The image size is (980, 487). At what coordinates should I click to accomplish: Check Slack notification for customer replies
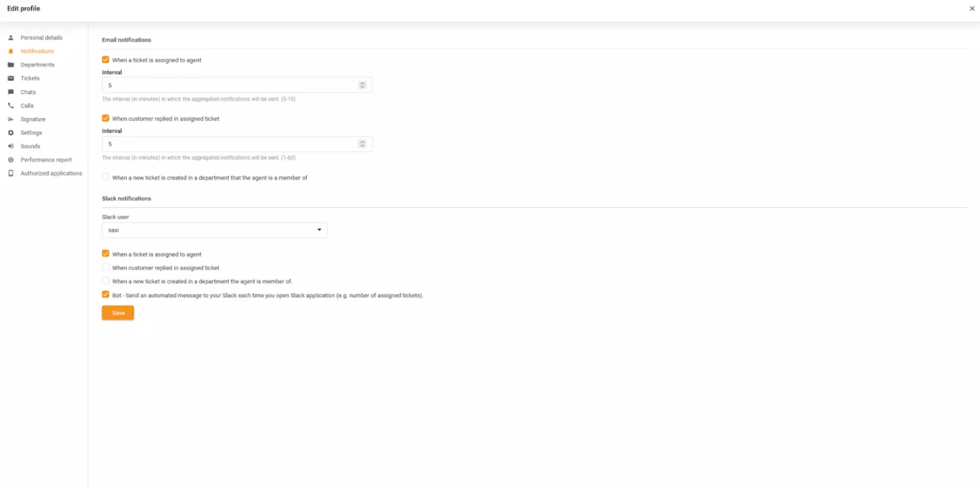(x=105, y=267)
